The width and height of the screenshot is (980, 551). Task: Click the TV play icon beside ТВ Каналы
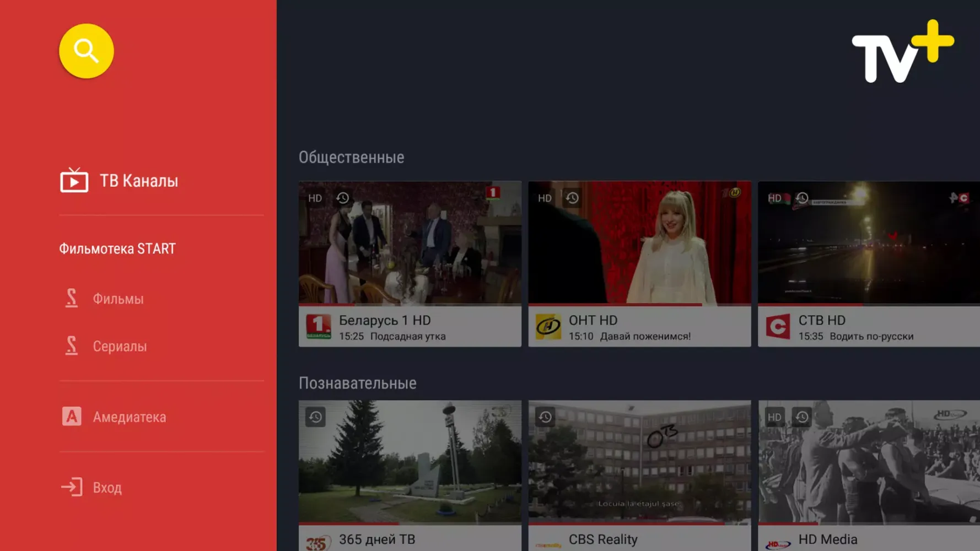pos(74,180)
